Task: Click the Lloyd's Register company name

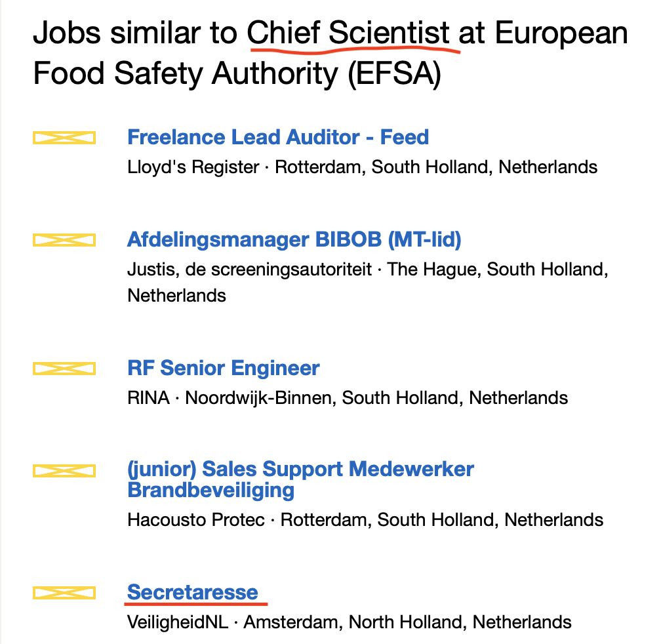Action: (193, 167)
